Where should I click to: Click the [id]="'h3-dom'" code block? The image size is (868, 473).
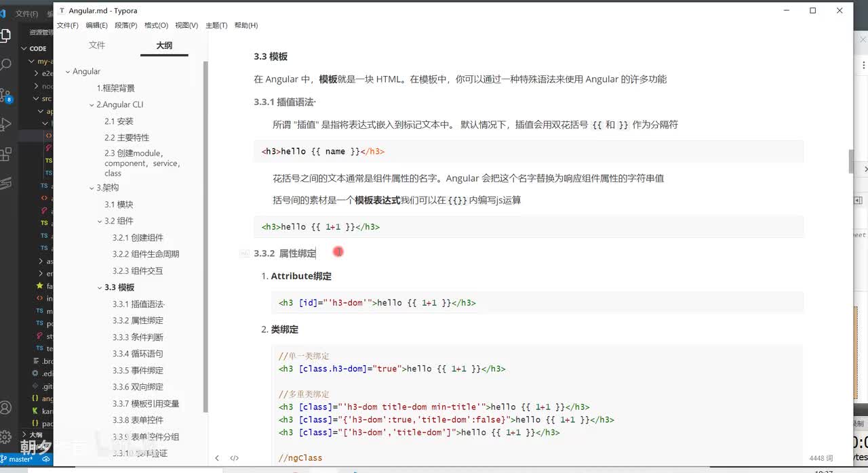pos(537,303)
